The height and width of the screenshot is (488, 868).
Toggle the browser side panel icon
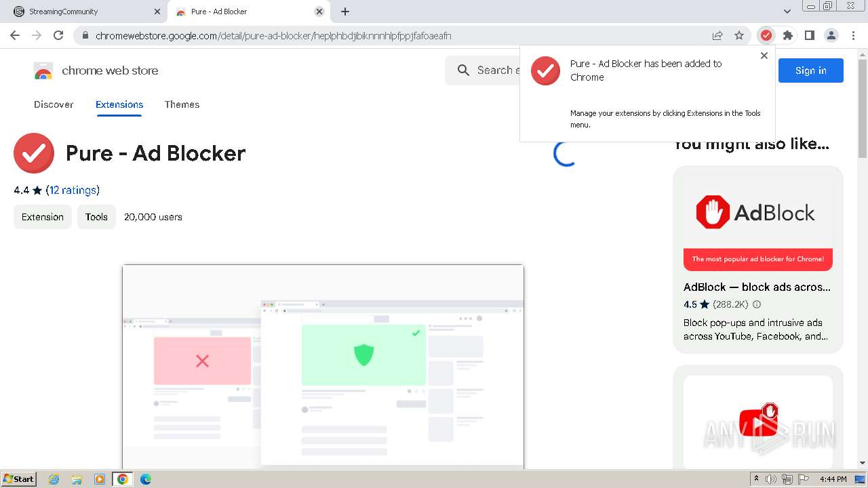coord(810,35)
